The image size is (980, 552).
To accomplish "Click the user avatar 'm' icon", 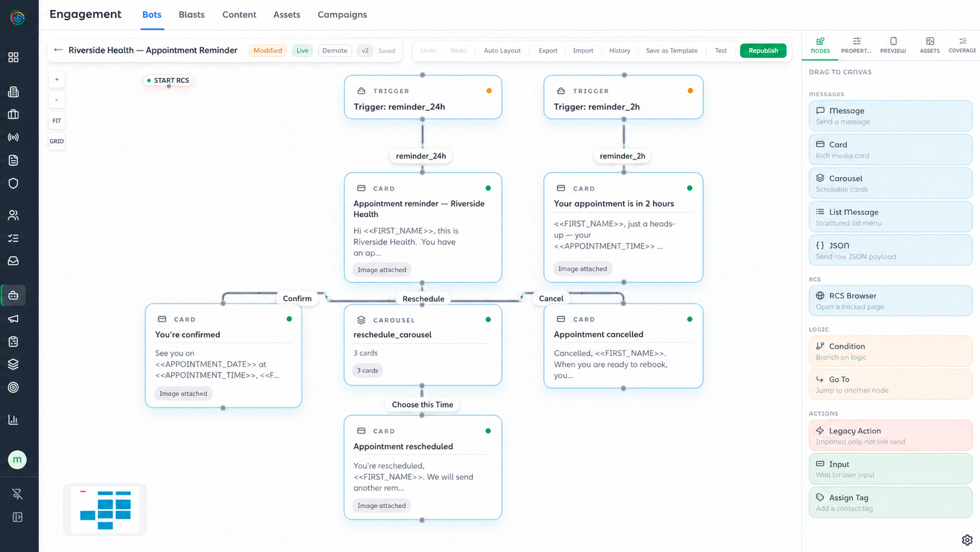I will click(x=17, y=459).
